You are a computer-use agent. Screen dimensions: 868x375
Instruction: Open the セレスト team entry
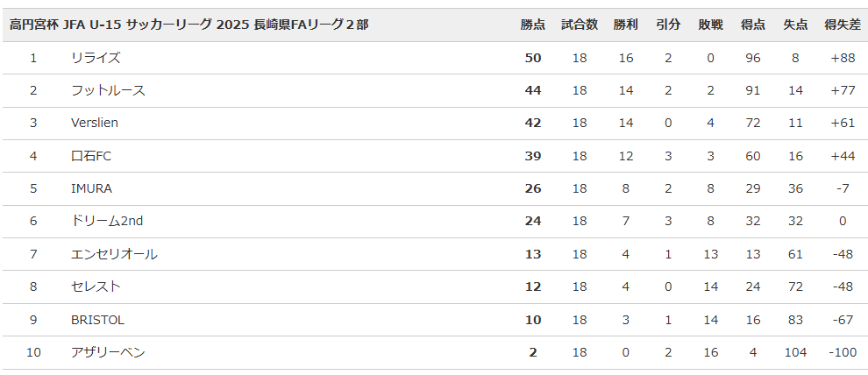point(96,287)
